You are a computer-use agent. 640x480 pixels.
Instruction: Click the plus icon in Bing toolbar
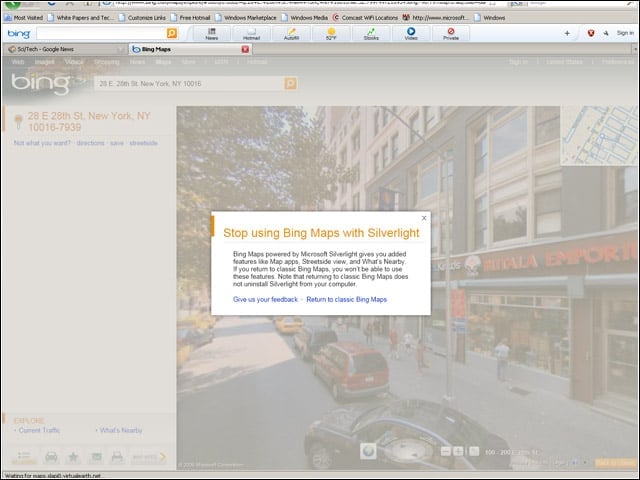(567, 33)
